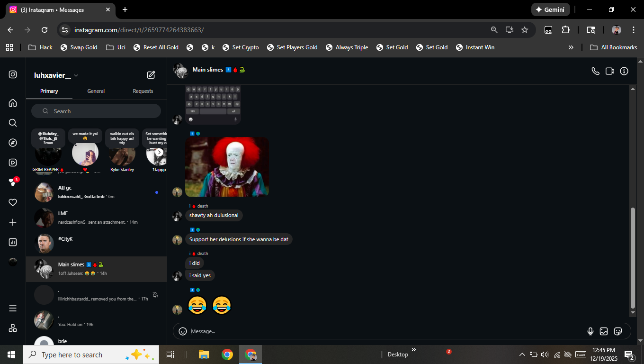The image size is (644, 364).
Task: Open Atl gc conversation
Action: point(96,192)
